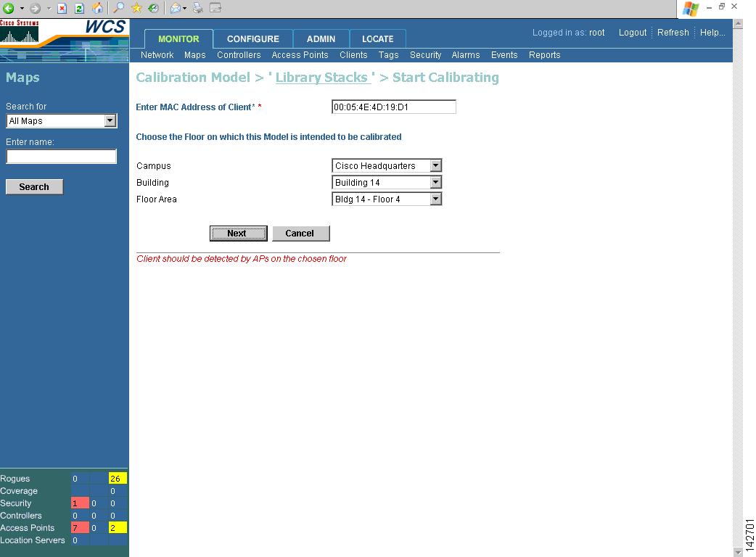Screen dimensions: 756x557
Task: Open the Controllers submenu item
Action: 239,55
